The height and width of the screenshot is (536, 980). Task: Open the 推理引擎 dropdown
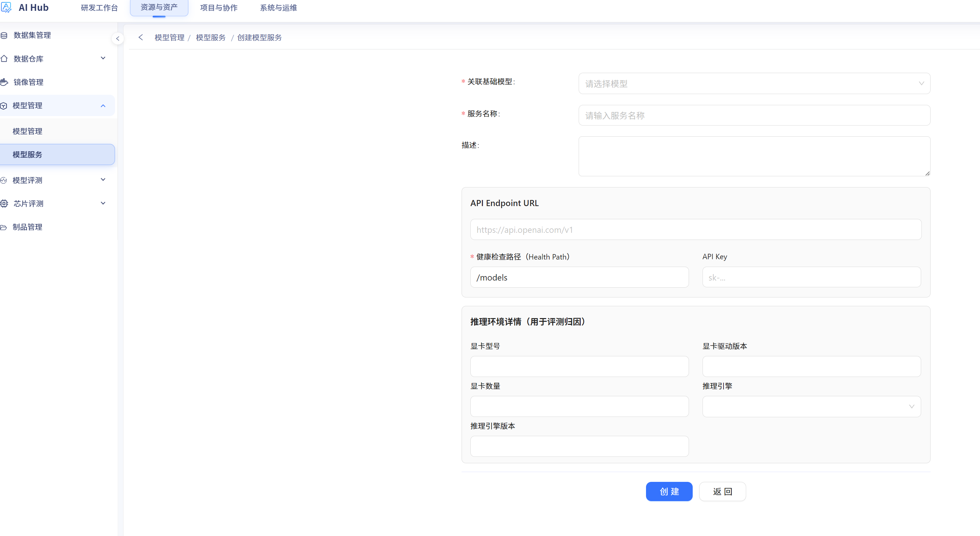(x=811, y=406)
